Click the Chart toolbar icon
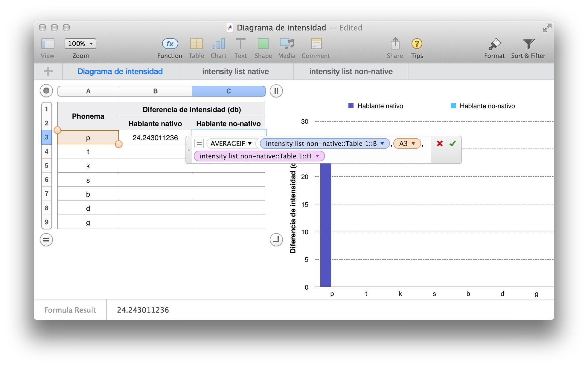Screen dimensions: 588x367 coord(218,44)
